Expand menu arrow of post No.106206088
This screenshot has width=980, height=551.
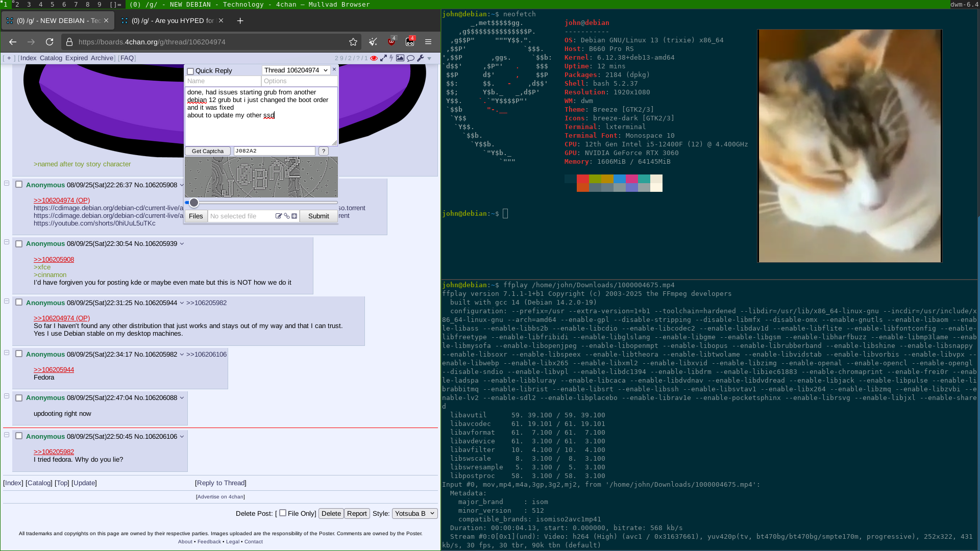(182, 398)
